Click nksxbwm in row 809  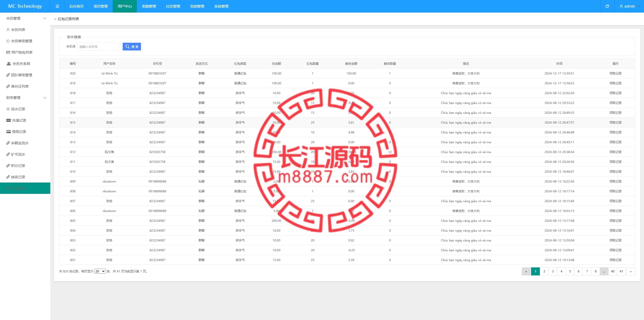click(x=109, y=182)
